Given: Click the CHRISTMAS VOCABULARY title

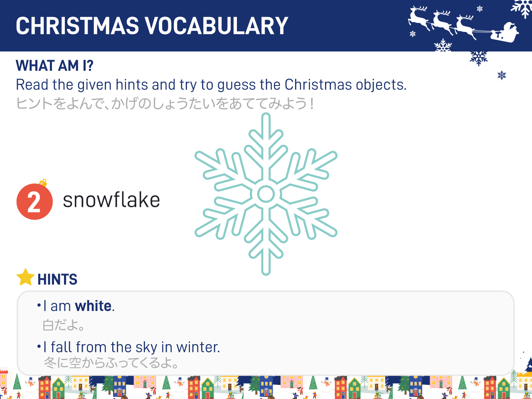Looking at the screenshot, I should click(x=152, y=26).
